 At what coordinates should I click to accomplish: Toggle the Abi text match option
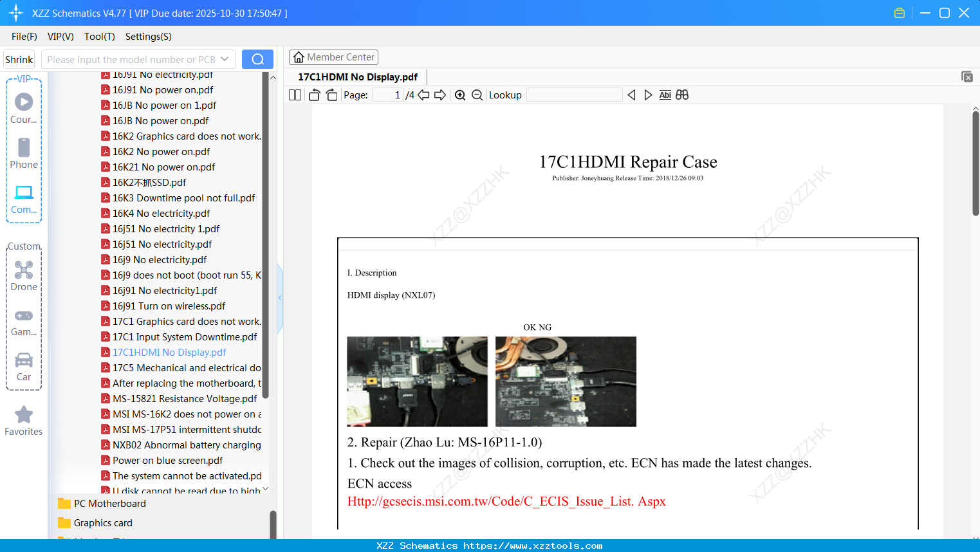pyautogui.click(x=665, y=95)
